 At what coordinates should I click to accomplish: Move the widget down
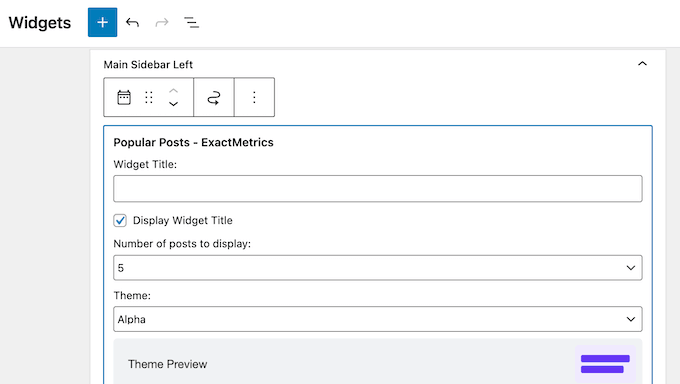[x=173, y=104]
